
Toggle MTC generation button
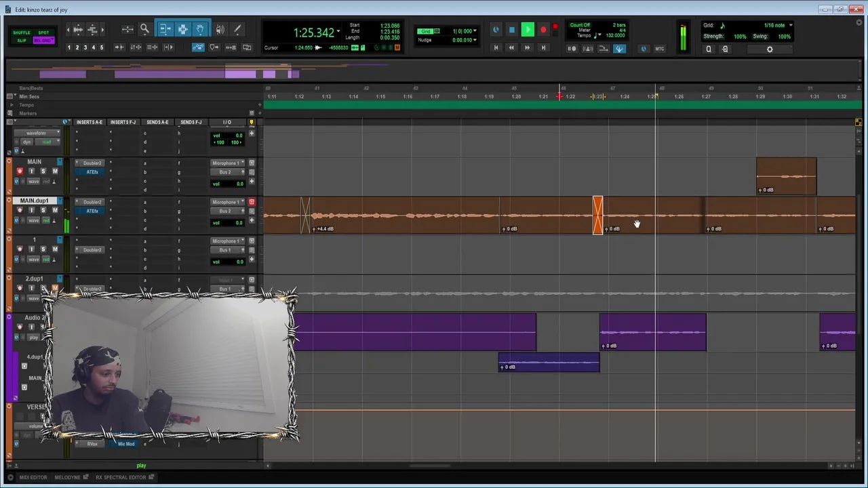tap(659, 48)
